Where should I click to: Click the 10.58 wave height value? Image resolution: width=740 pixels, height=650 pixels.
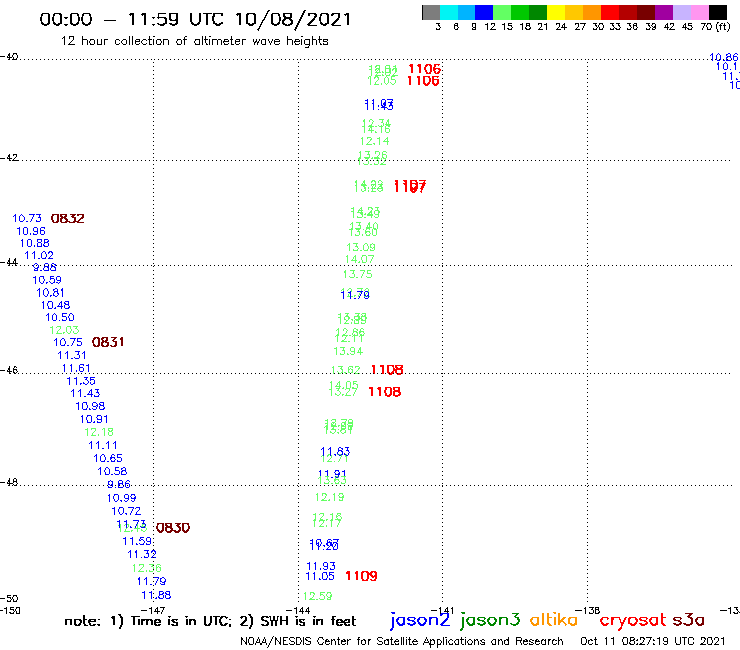click(112, 471)
